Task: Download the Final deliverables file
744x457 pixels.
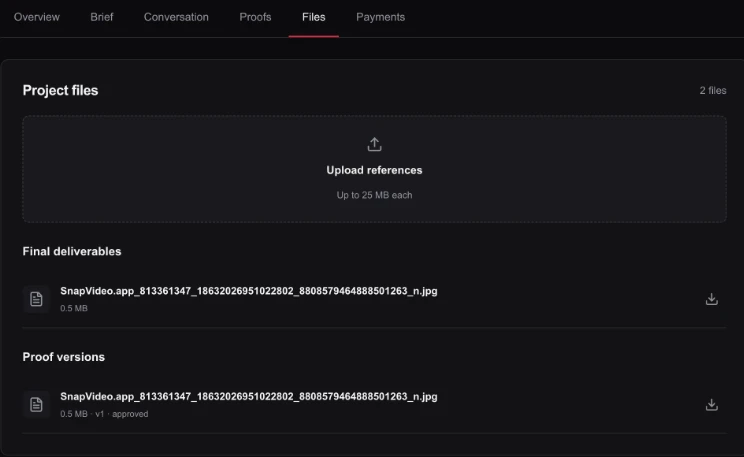Action: (711, 299)
